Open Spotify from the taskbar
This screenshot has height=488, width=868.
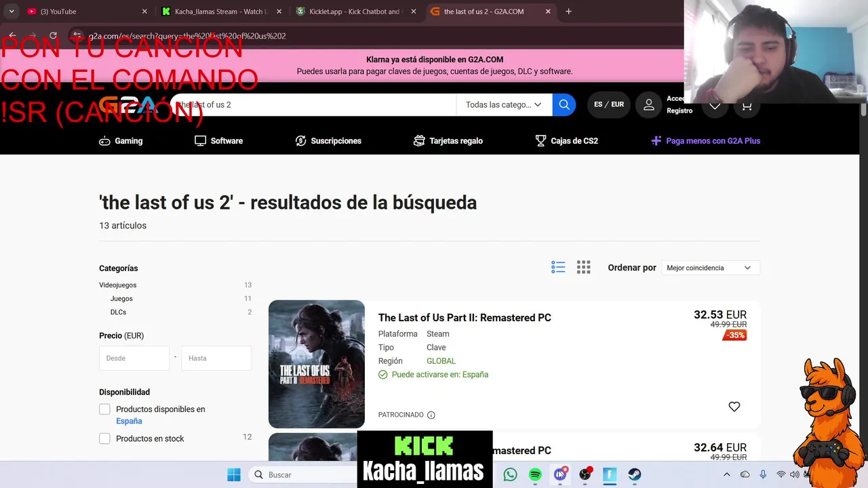[x=535, y=474]
